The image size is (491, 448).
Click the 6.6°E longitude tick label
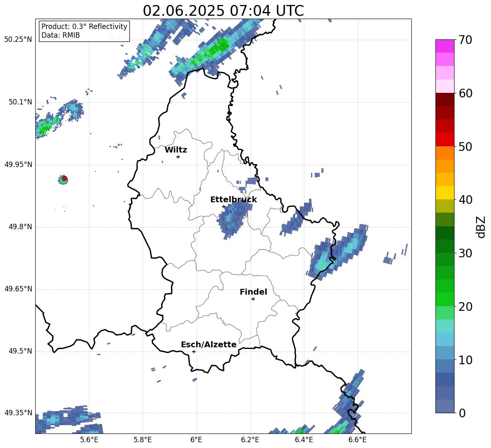(357, 440)
